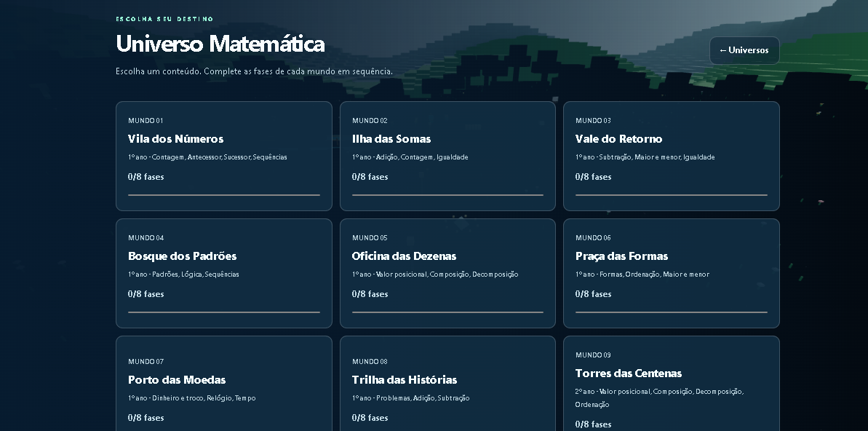
Task: Click Vale do Retorno progress bar
Action: pyautogui.click(x=672, y=195)
